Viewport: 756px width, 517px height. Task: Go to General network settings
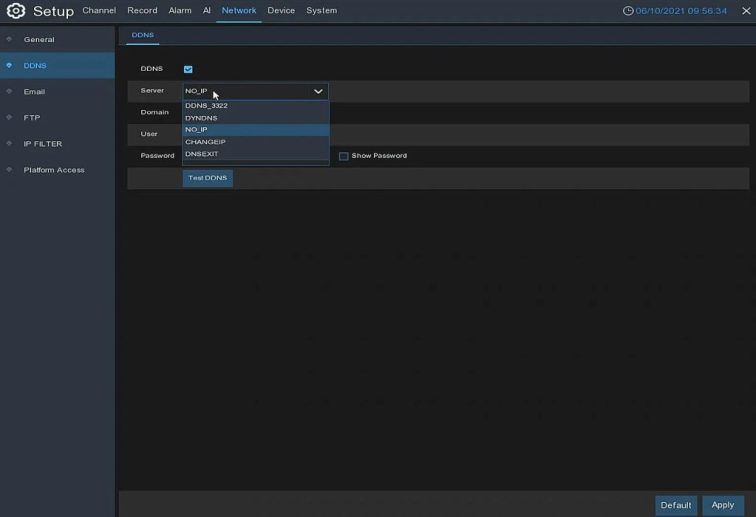pyautogui.click(x=57, y=40)
